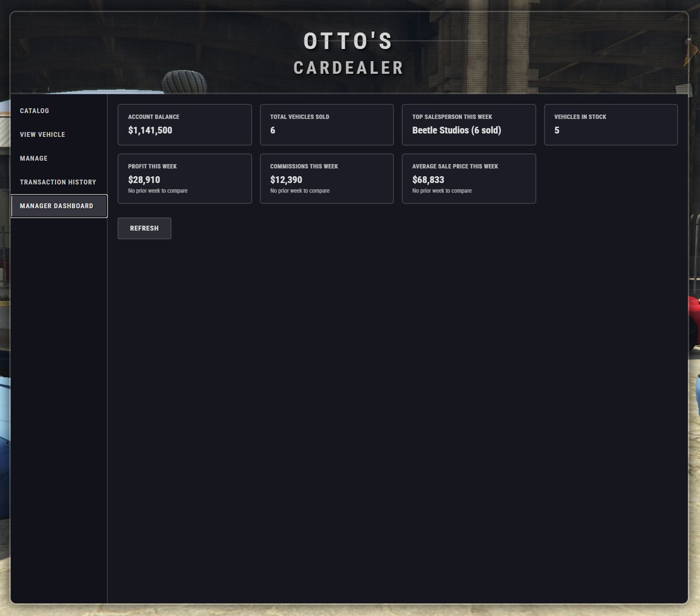700x616 pixels.
Task: Open Transaction History
Action: click(x=58, y=182)
